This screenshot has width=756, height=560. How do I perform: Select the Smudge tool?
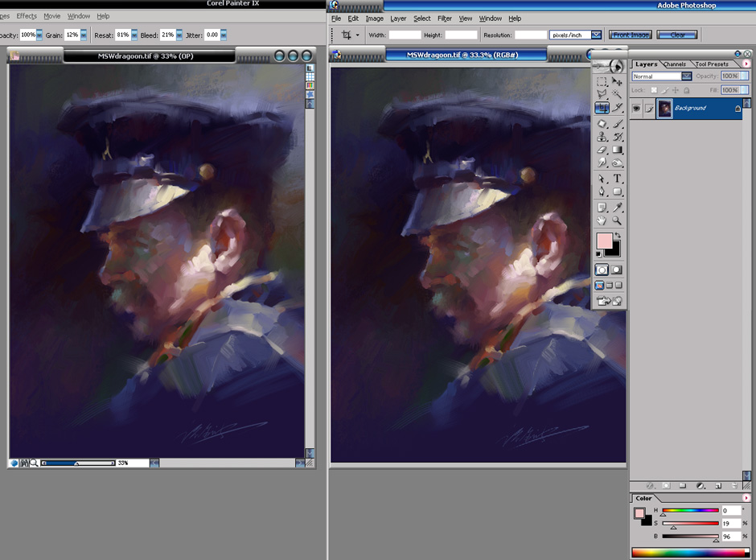(x=602, y=163)
